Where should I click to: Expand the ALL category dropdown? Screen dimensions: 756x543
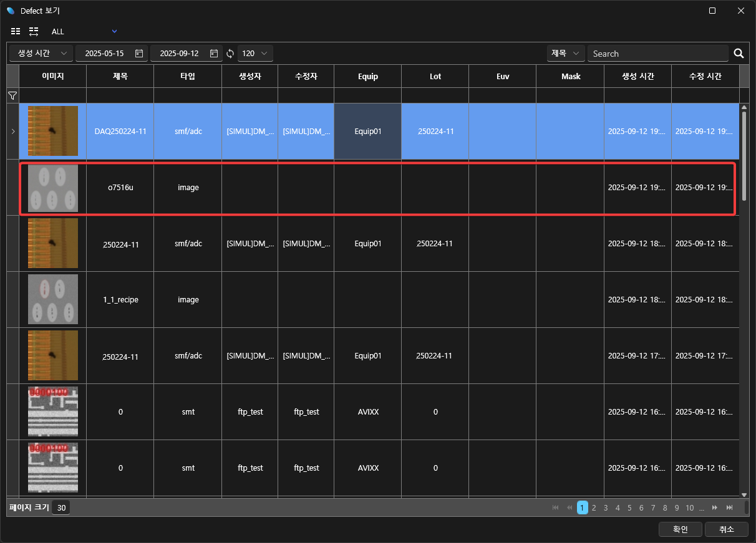tap(114, 31)
